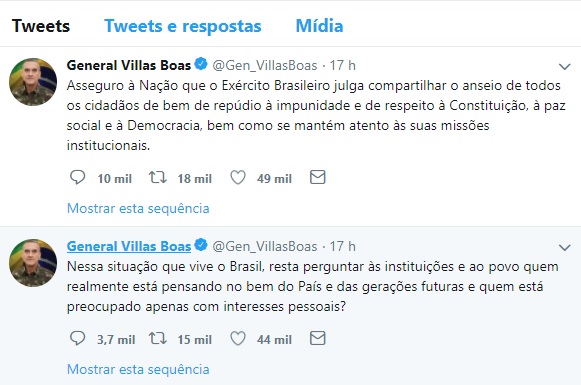Open the verified badge on the first tweet
Screen dimensions: 581x385
(201, 64)
